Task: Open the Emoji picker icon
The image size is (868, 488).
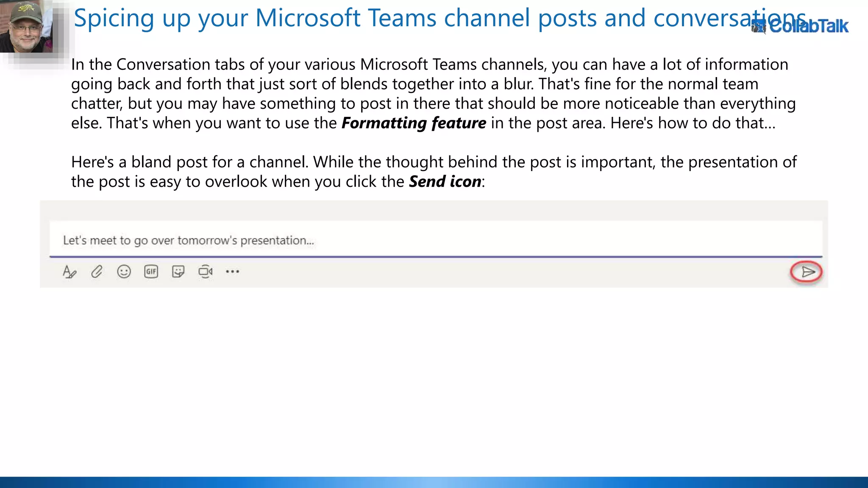Action: pos(124,272)
